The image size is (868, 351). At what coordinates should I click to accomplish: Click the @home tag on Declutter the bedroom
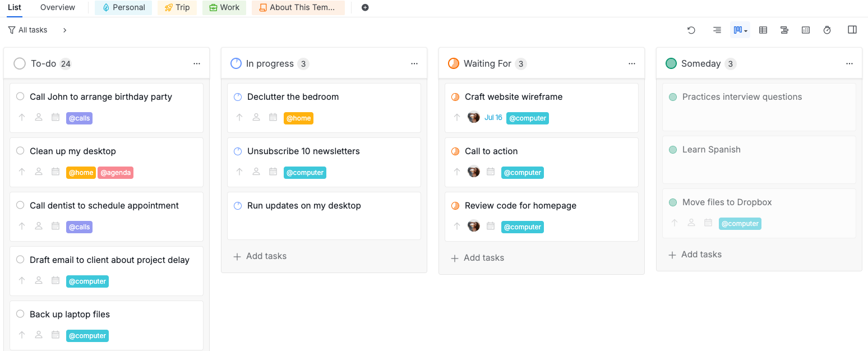(298, 118)
